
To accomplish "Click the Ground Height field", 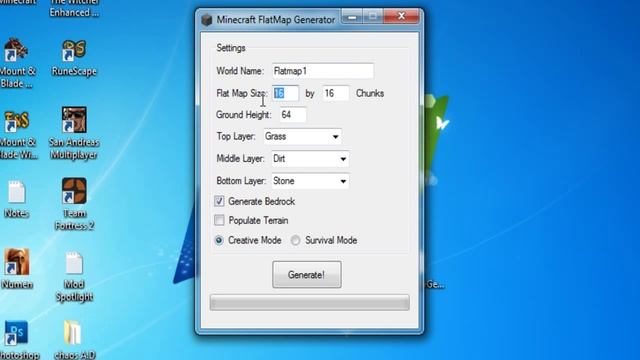I will (293, 115).
